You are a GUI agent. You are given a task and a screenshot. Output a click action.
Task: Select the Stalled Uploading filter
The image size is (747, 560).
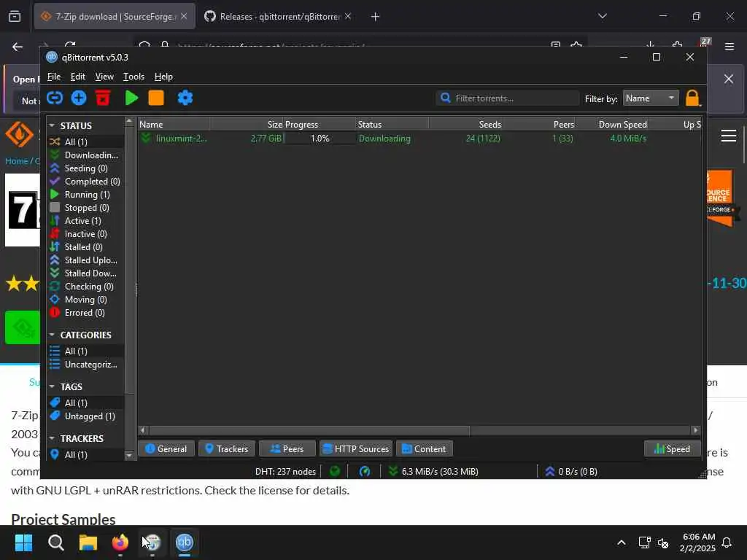[x=85, y=260]
